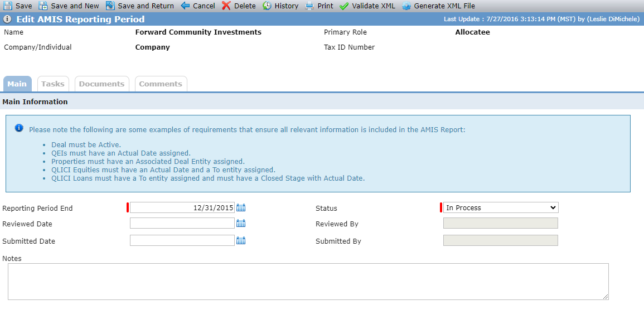Click the Reviewed By field
The image size is (644, 329).
501,224
